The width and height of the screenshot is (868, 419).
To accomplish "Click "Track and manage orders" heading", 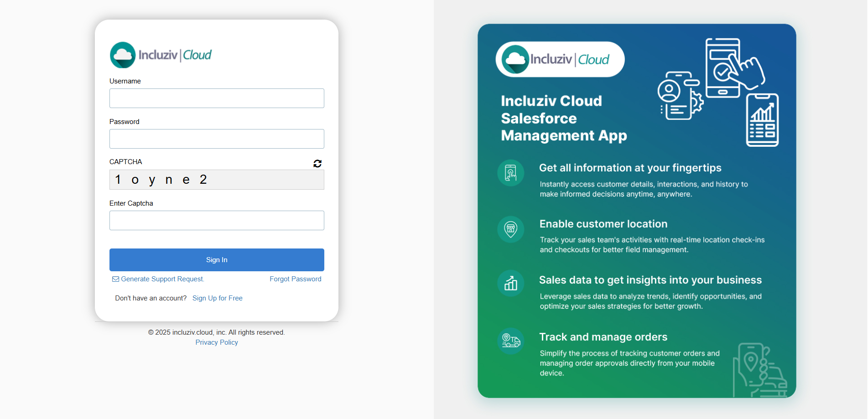I will [603, 337].
